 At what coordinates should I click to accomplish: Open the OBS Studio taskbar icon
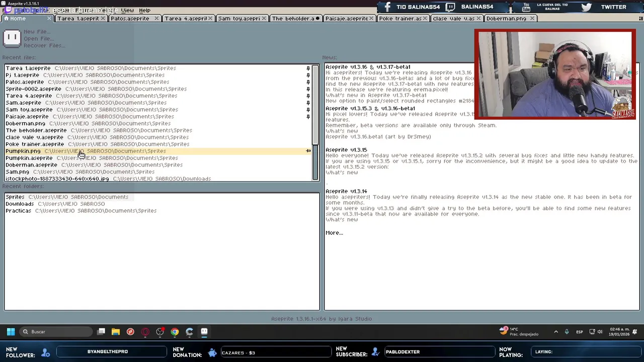[x=160, y=332]
